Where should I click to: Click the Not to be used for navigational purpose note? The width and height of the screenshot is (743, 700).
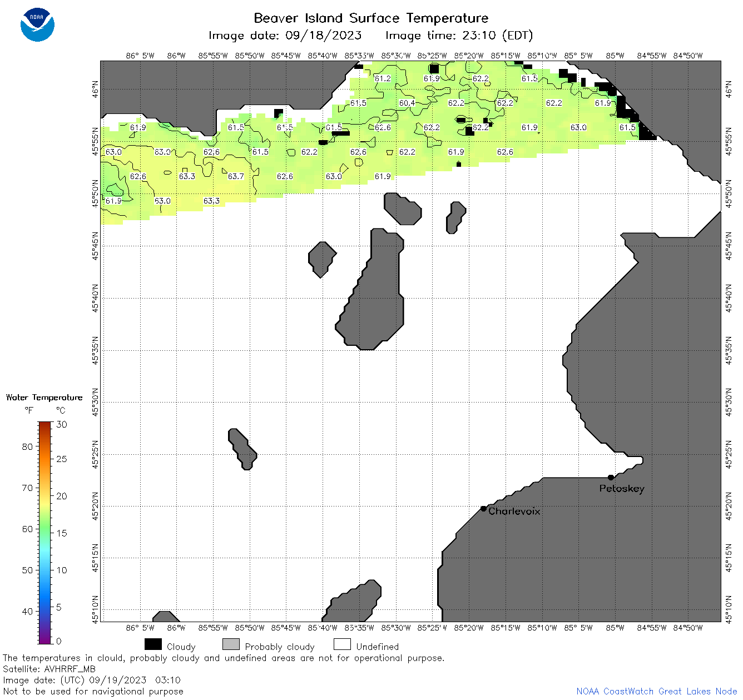coord(93,691)
